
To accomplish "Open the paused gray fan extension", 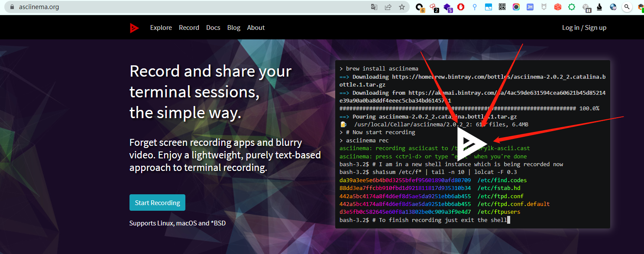I will (x=586, y=7).
